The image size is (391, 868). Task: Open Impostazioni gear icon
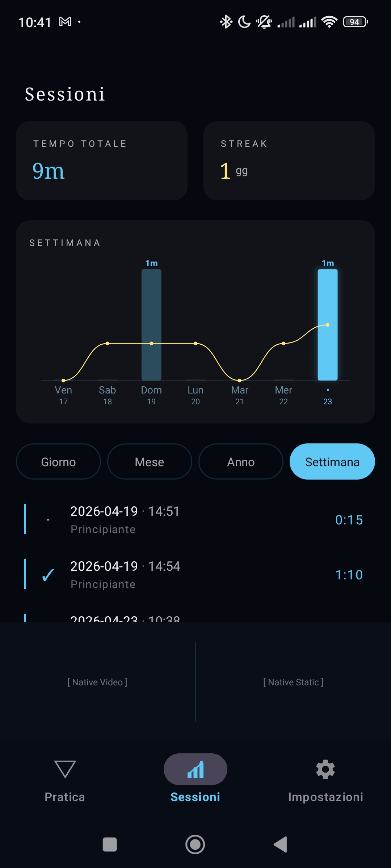pyautogui.click(x=325, y=769)
